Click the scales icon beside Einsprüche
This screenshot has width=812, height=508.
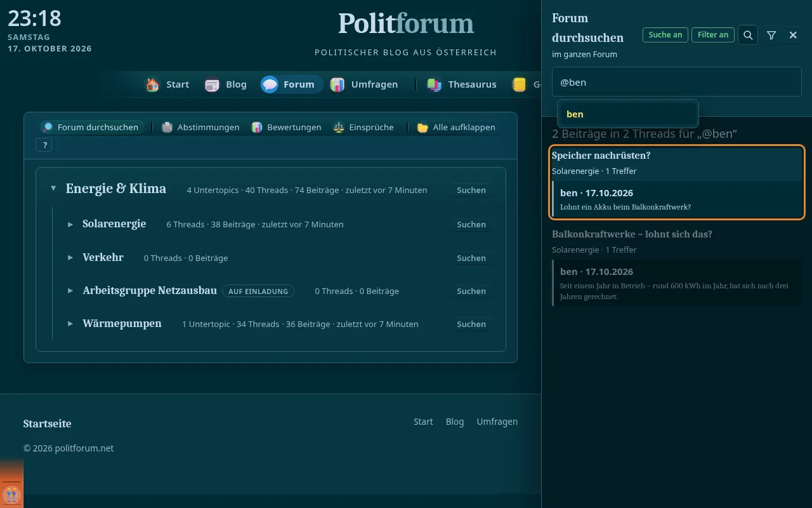339,127
